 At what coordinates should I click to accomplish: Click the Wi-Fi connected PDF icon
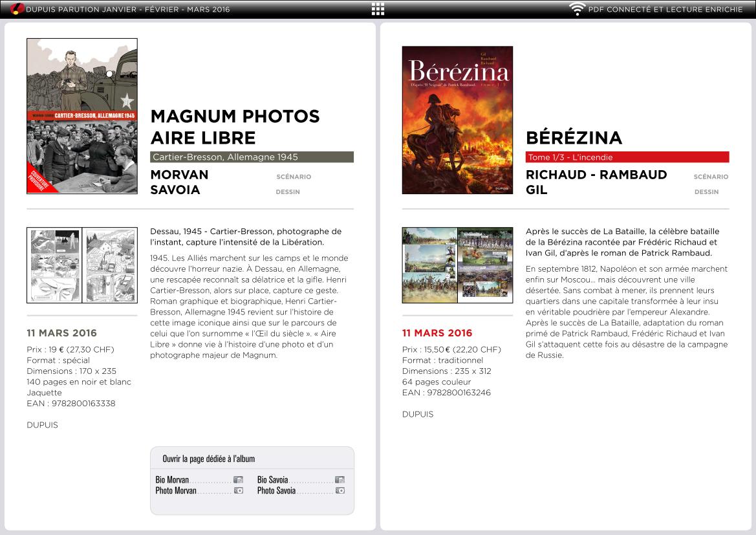(x=577, y=9)
